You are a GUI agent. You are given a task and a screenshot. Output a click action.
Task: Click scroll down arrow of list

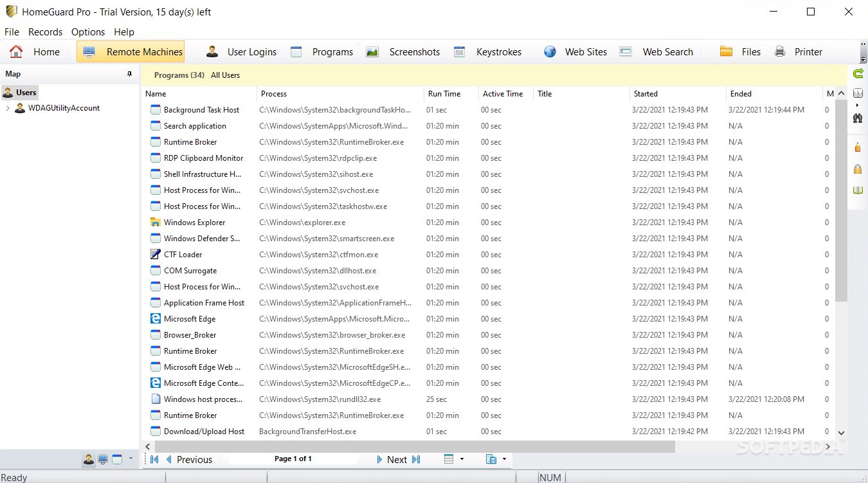click(x=842, y=433)
